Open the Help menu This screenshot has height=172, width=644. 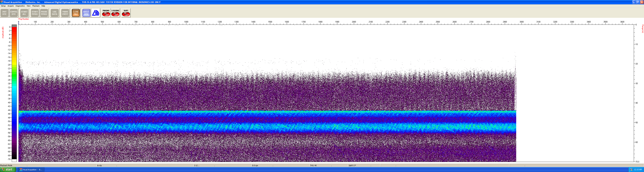tap(43, 6)
